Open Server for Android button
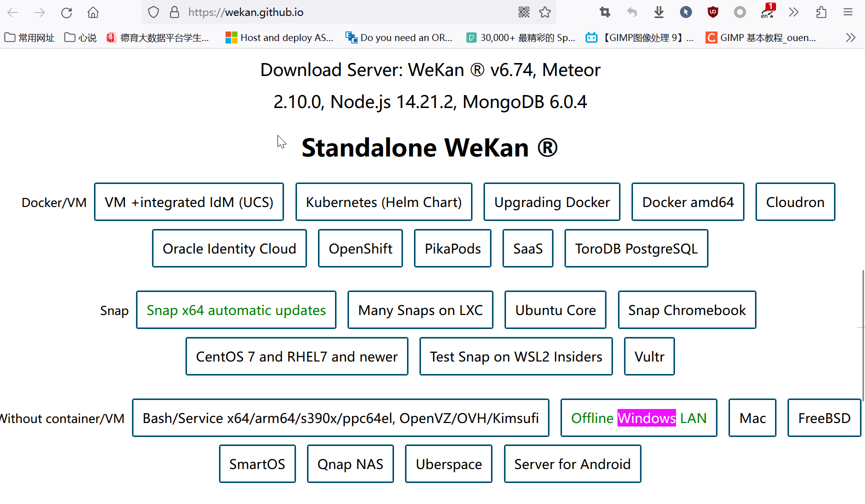The image size is (865, 504). (x=572, y=464)
